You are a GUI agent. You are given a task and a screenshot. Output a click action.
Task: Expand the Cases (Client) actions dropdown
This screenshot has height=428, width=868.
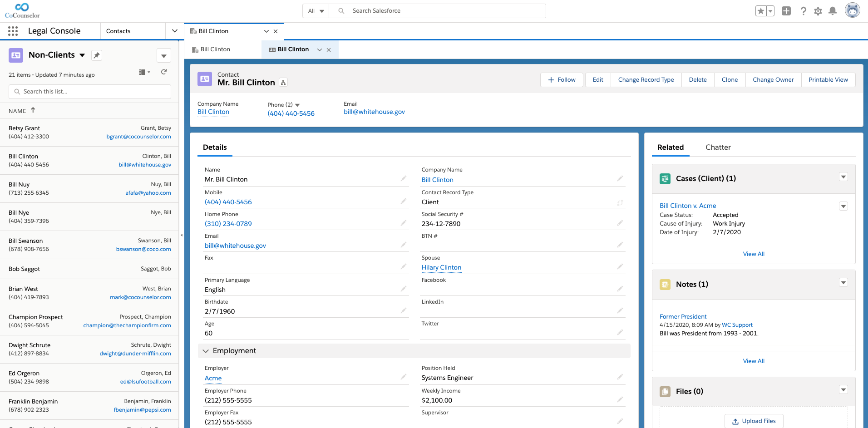click(x=843, y=177)
